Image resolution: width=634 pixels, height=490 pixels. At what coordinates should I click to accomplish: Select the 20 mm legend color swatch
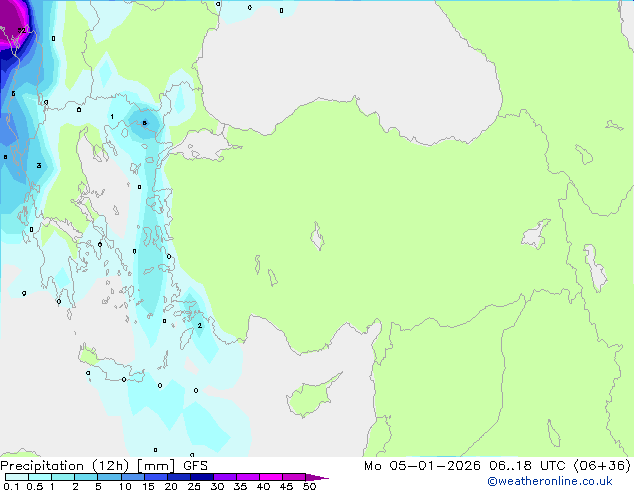tap(179, 477)
